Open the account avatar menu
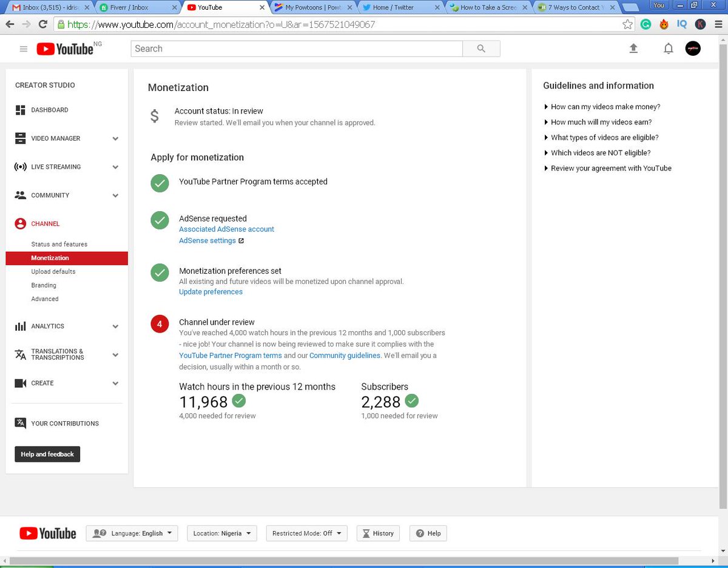 [x=693, y=49]
